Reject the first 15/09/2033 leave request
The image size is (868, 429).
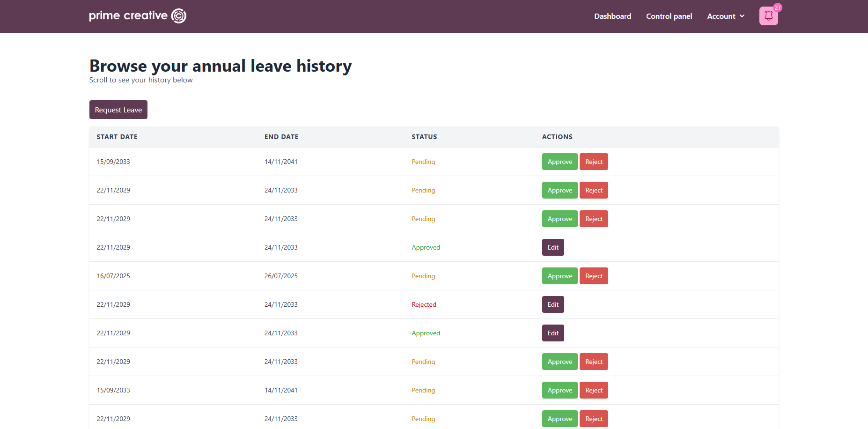(x=593, y=162)
